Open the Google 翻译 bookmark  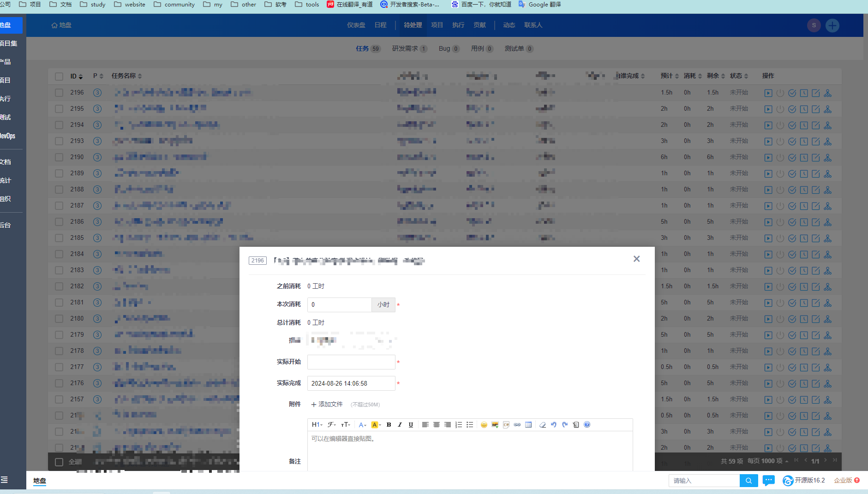point(540,4)
